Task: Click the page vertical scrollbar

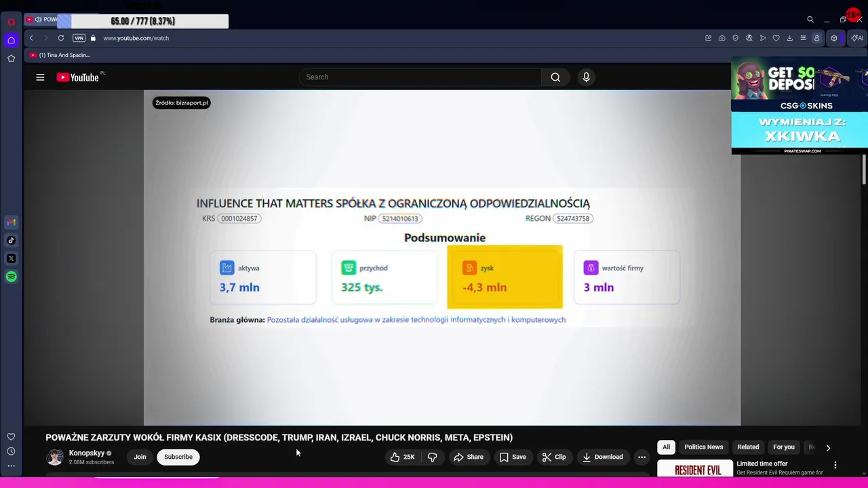Action: [x=864, y=169]
